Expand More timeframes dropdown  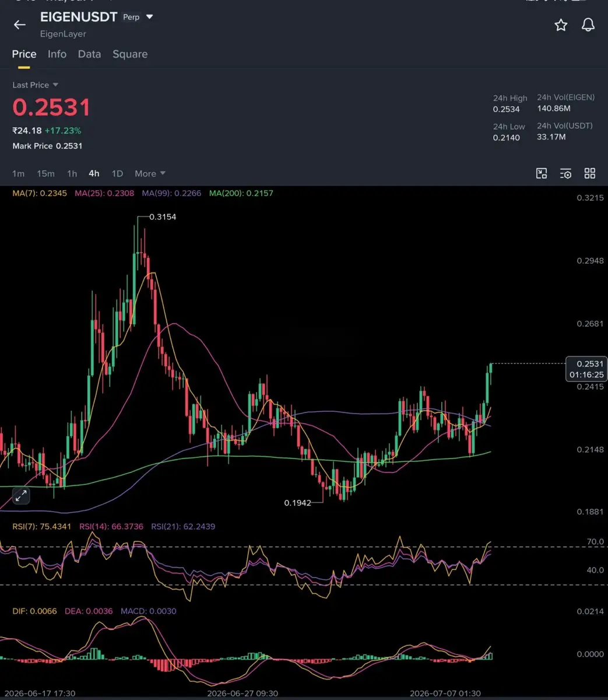point(150,173)
